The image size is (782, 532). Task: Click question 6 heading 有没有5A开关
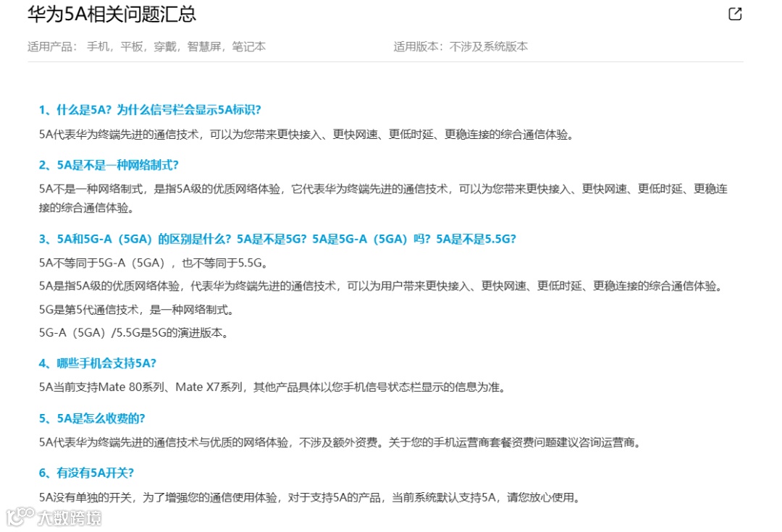click(x=86, y=473)
